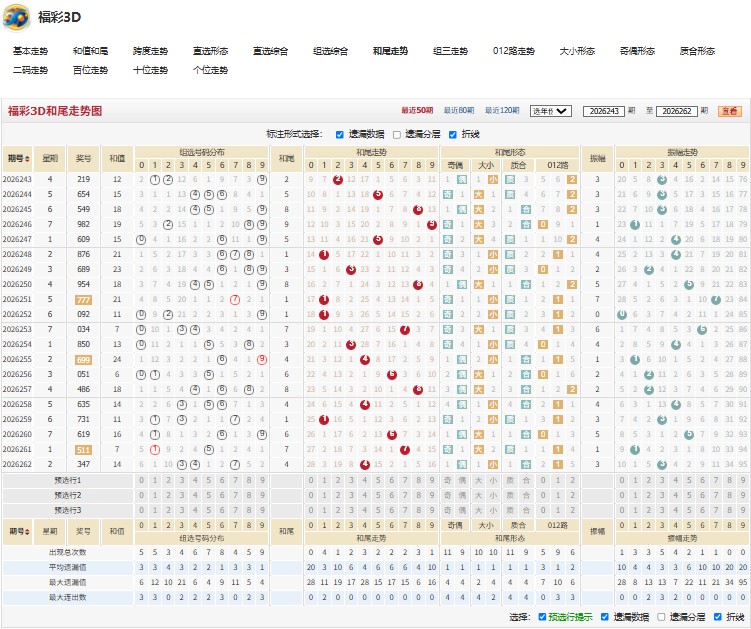Click the 最大连出数 statistics row label
The height and width of the screenshot is (629, 751).
[68, 597]
